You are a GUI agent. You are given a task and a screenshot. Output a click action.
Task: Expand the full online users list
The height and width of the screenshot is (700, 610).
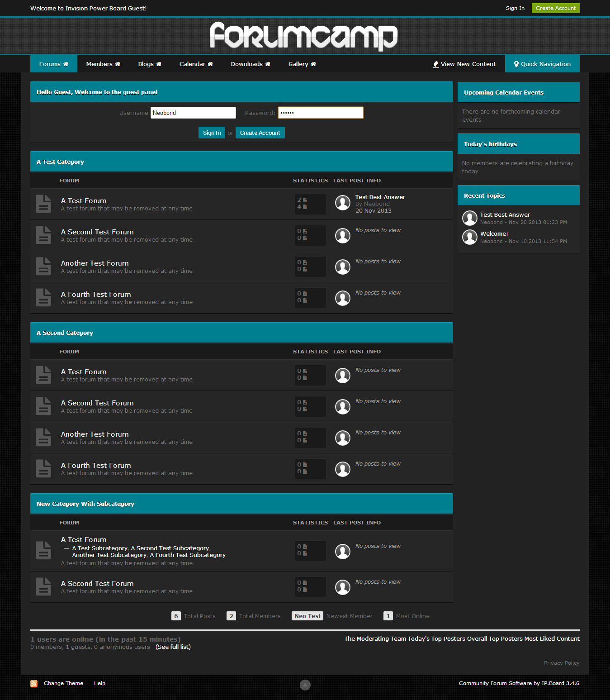(x=173, y=647)
